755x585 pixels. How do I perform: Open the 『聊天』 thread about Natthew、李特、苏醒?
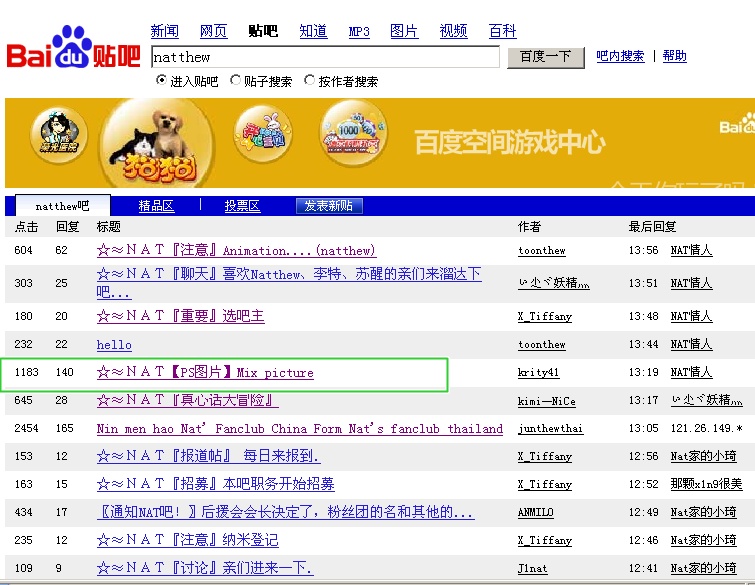pos(289,283)
